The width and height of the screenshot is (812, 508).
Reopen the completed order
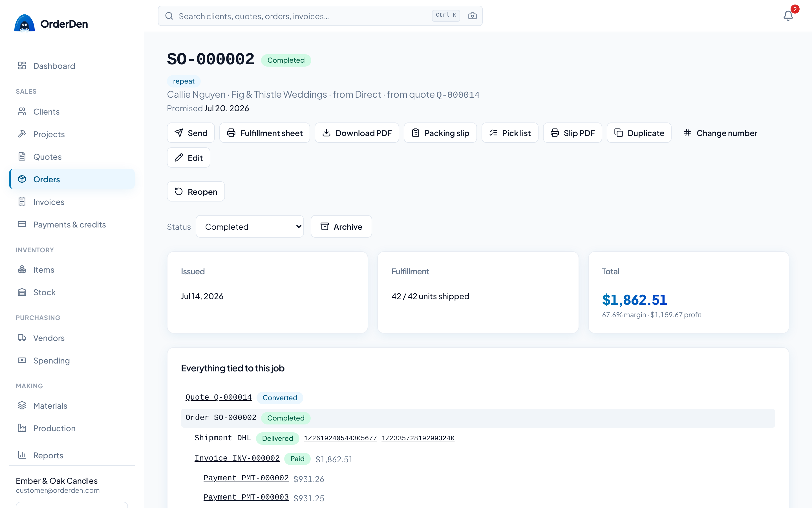(x=196, y=192)
